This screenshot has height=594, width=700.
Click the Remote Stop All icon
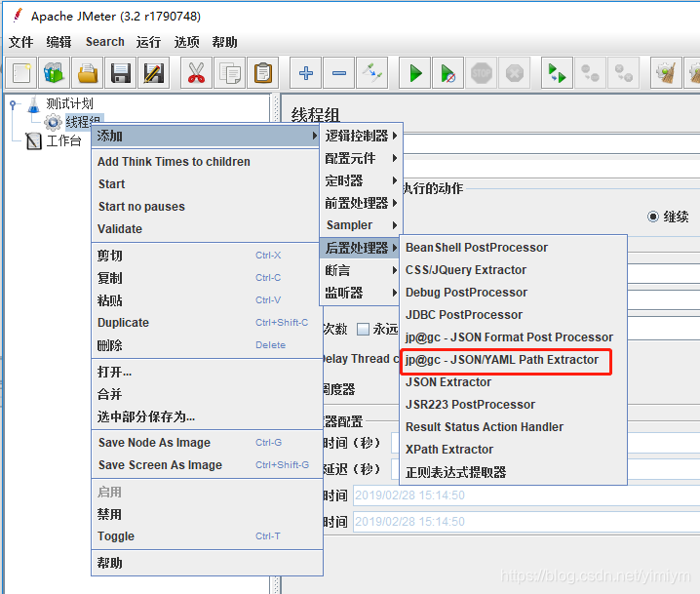pyautogui.click(x=590, y=73)
